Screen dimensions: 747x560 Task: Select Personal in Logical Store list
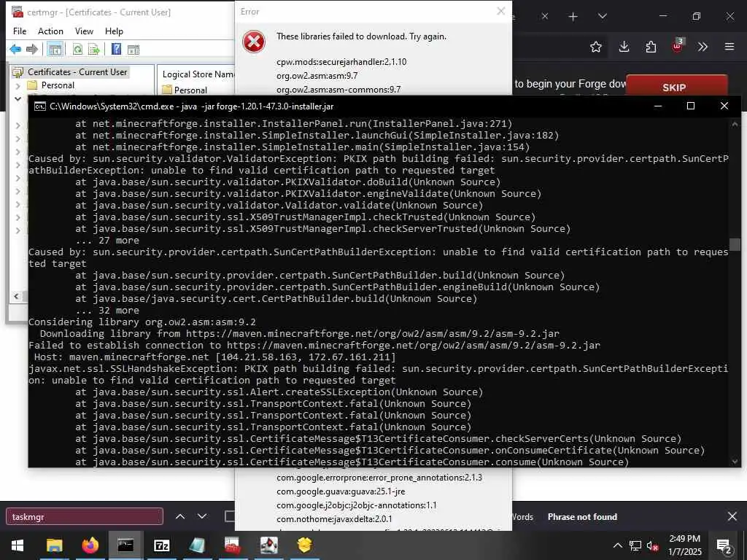coord(190,90)
